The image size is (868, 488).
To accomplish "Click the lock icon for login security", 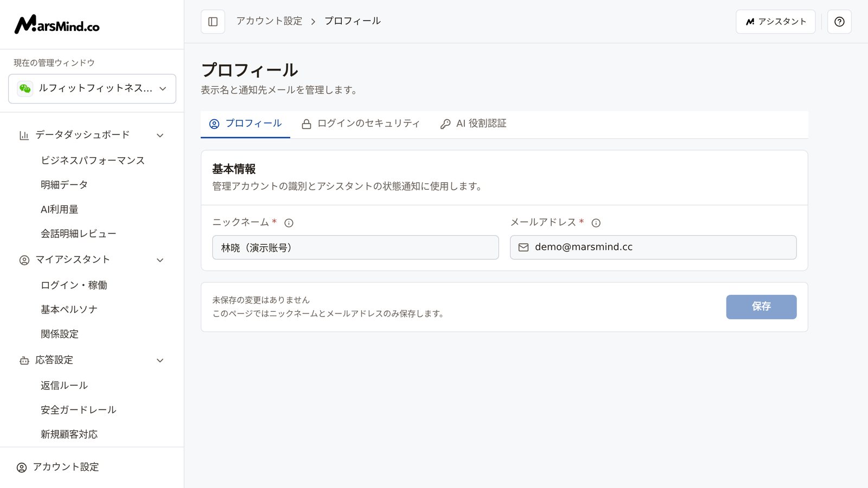I will [x=307, y=124].
